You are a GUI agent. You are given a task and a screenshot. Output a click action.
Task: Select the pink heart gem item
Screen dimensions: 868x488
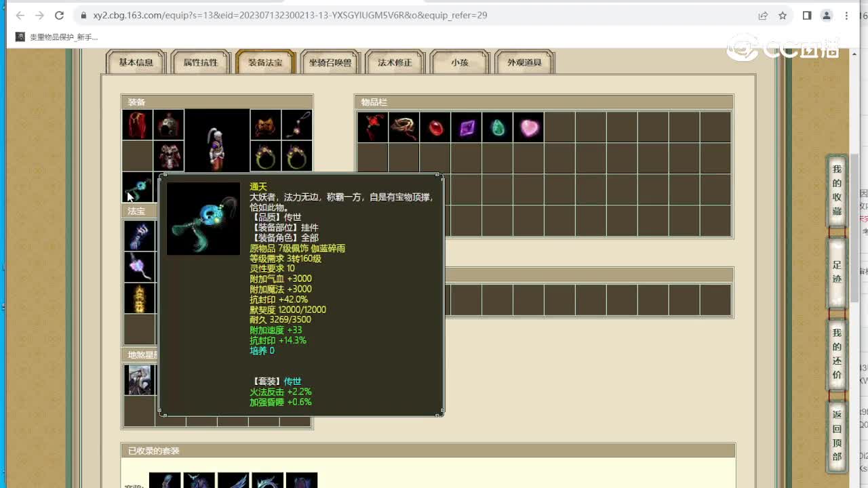click(529, 127)
